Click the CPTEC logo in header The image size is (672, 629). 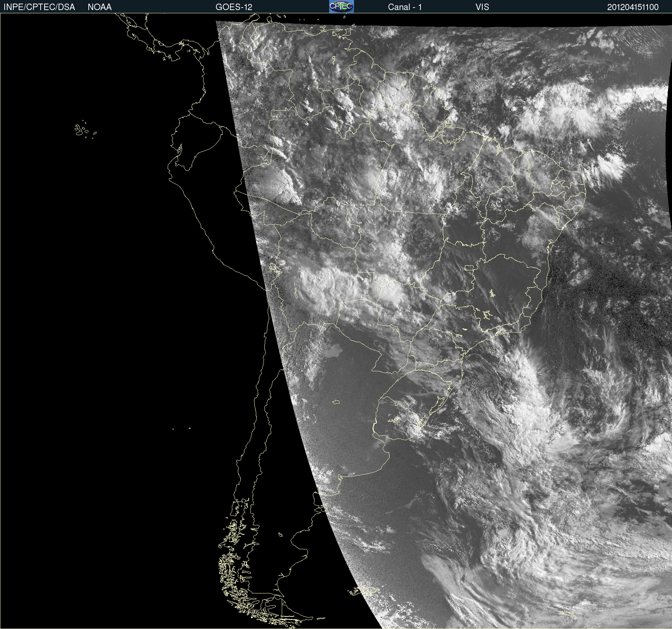click(x=341, y=6)
